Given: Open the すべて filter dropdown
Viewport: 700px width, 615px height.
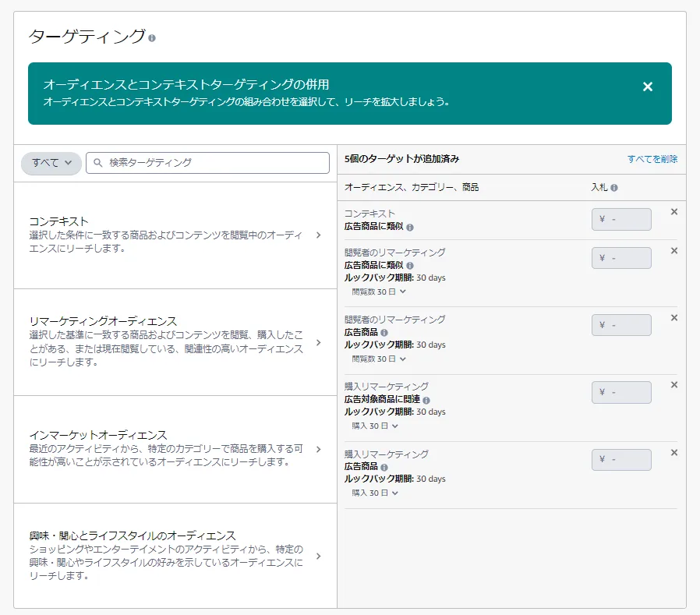Looking at the screenshot, I should (51, 163).
